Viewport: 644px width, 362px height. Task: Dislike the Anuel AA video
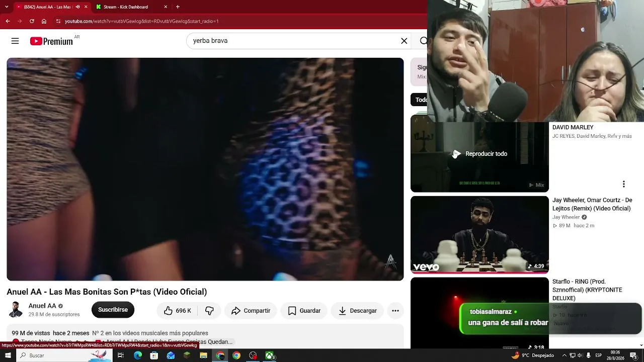[x=209, y=311]
